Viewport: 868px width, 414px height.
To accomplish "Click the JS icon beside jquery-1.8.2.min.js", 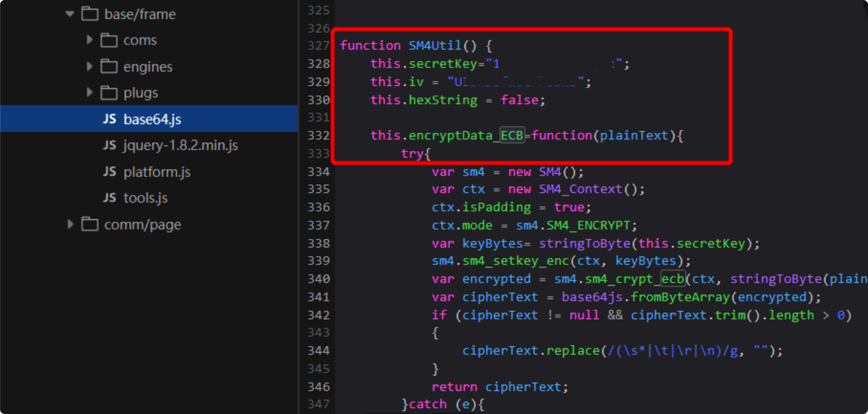I will click(x=110, y=145).
